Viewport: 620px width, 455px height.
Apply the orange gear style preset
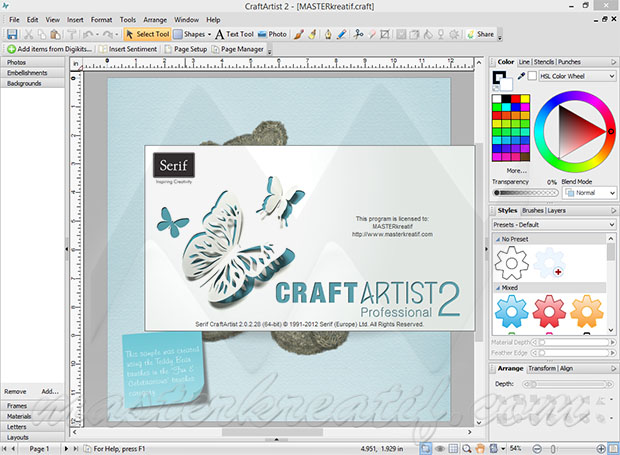(587, 312)
